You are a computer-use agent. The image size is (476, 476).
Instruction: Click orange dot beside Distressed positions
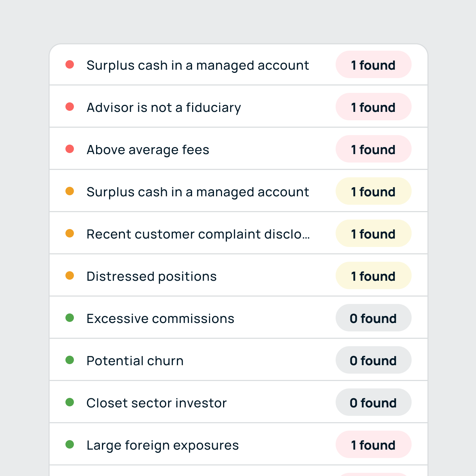pyautogui.click(x=70, y=275)
